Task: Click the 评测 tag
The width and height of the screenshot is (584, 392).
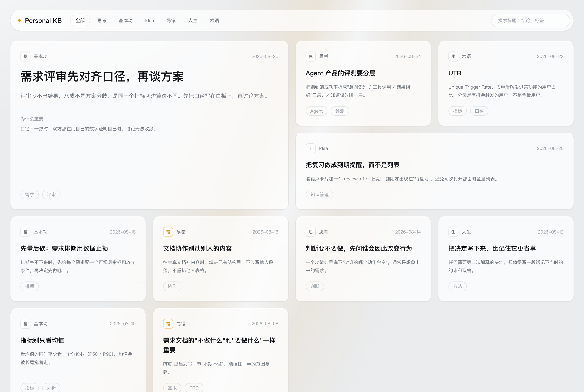Action: coord(340,111)
